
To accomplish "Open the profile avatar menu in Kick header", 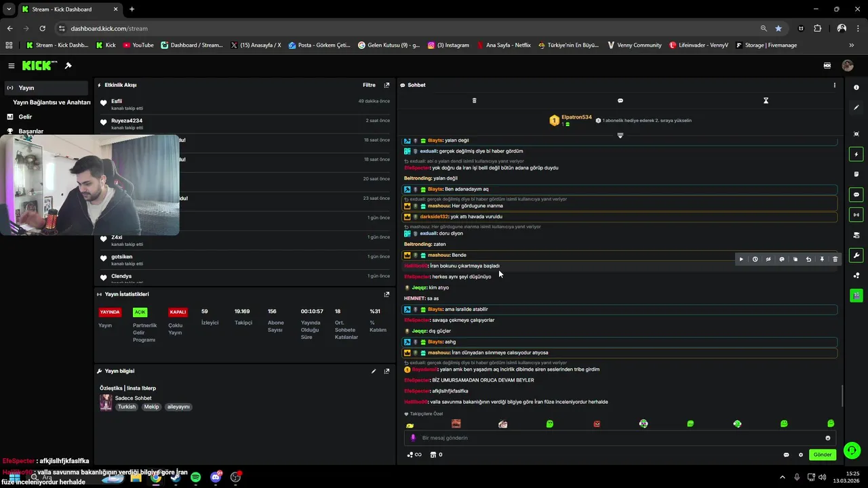I will click(x=848, y=66).
